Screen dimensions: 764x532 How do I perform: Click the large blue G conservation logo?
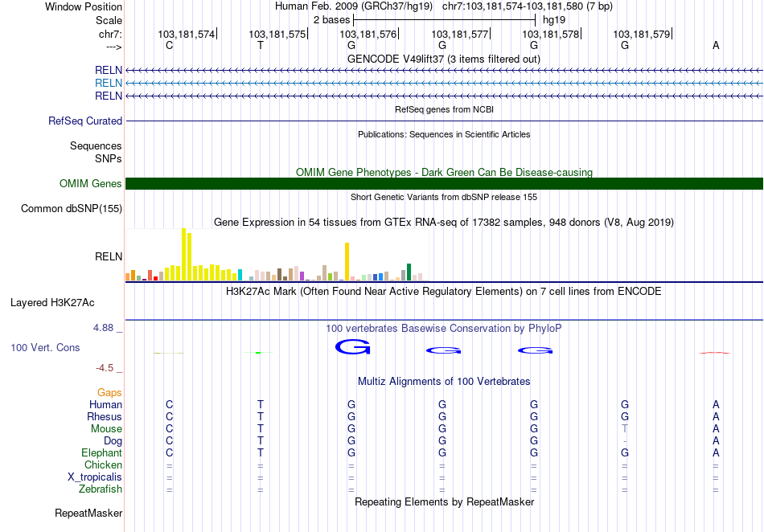(351, 347)
